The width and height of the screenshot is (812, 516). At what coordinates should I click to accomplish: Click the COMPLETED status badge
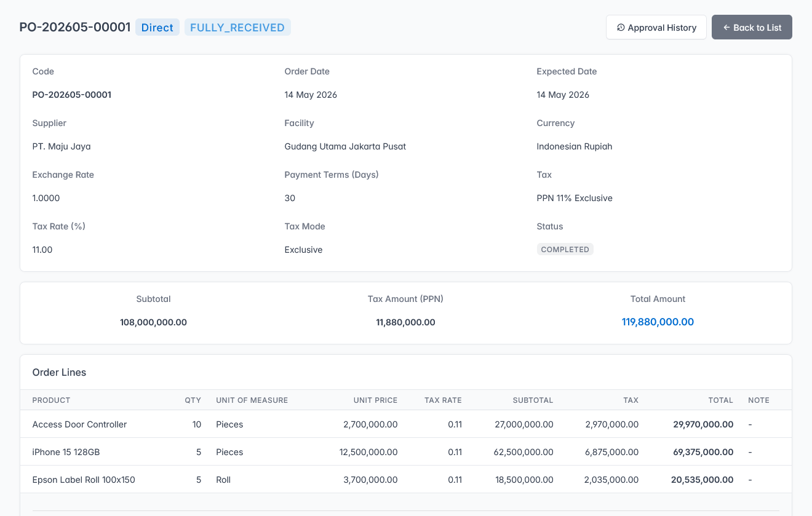coord(565,250)
